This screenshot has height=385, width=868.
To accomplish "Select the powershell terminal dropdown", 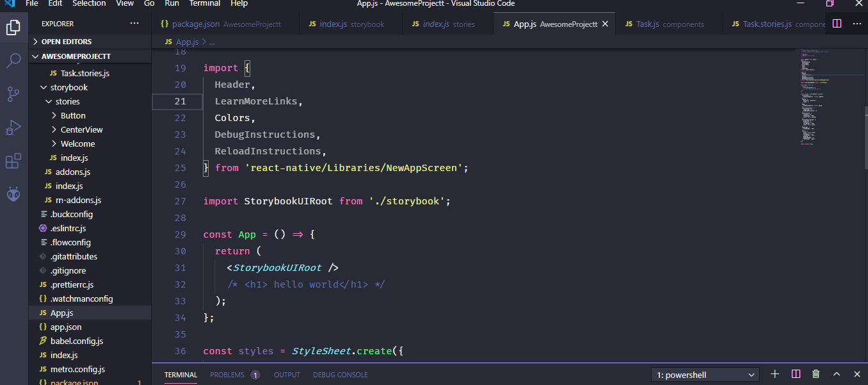I will click(x=705, y=375).
